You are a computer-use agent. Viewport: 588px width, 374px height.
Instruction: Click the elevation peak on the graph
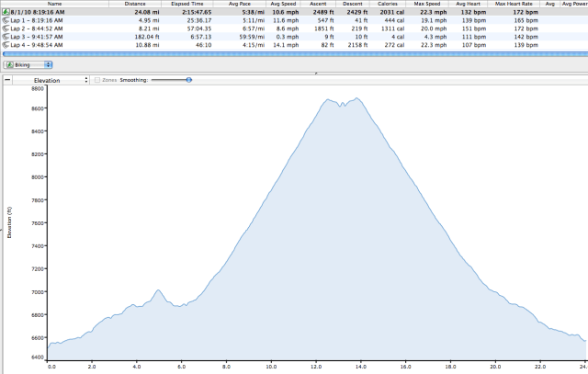[356, 98]
